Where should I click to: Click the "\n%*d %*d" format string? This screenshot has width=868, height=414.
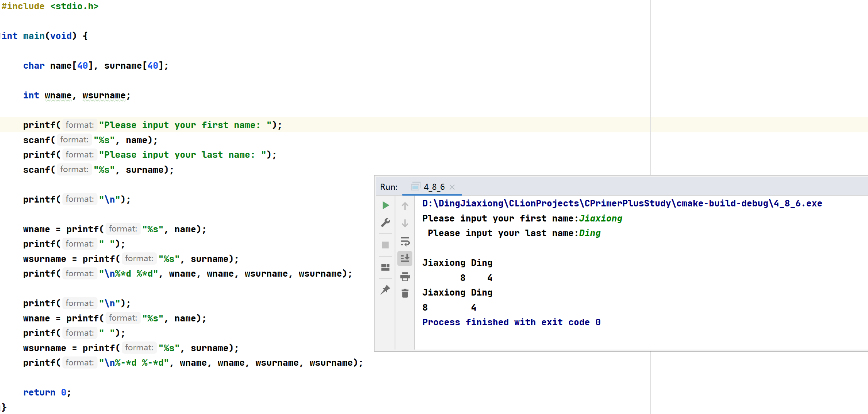pyautogui.click(x=129, y=274)
